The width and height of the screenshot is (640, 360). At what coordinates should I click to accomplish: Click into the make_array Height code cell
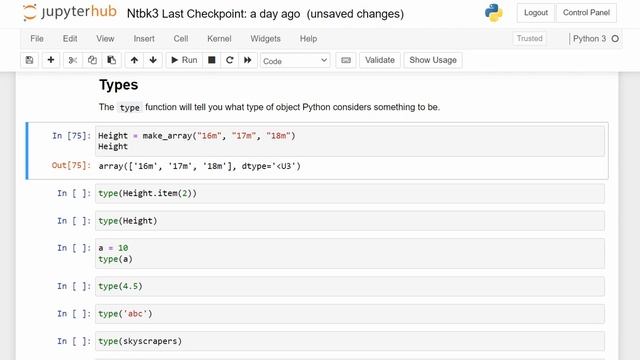[350, 141]
